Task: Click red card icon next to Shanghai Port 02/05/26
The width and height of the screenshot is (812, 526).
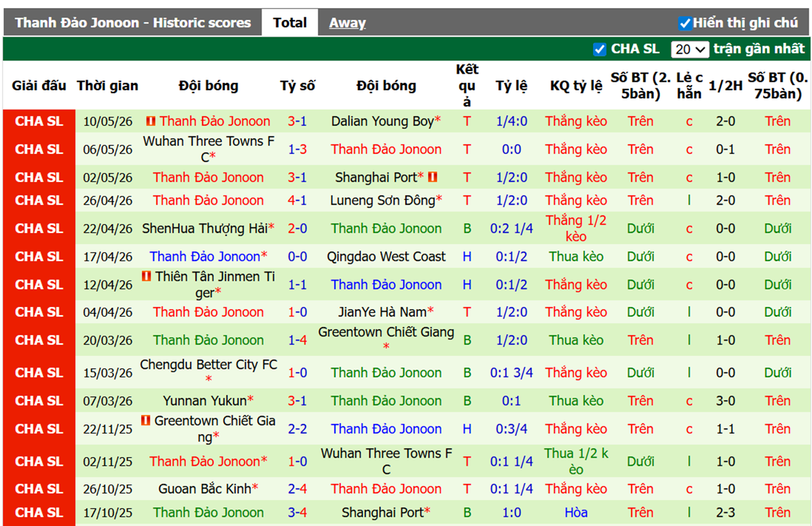Action: (433, 177)
